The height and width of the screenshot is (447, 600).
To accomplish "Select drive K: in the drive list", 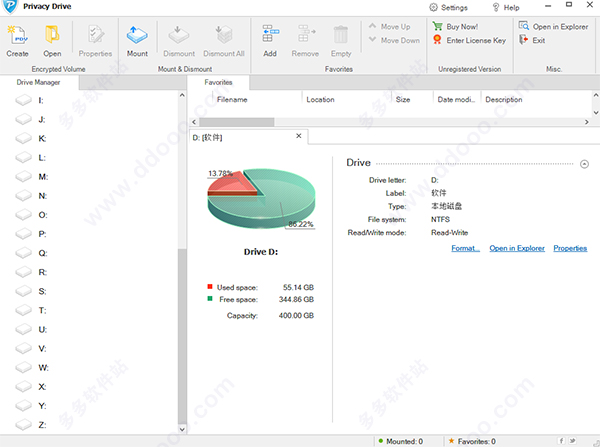I will tap(31, 139).
